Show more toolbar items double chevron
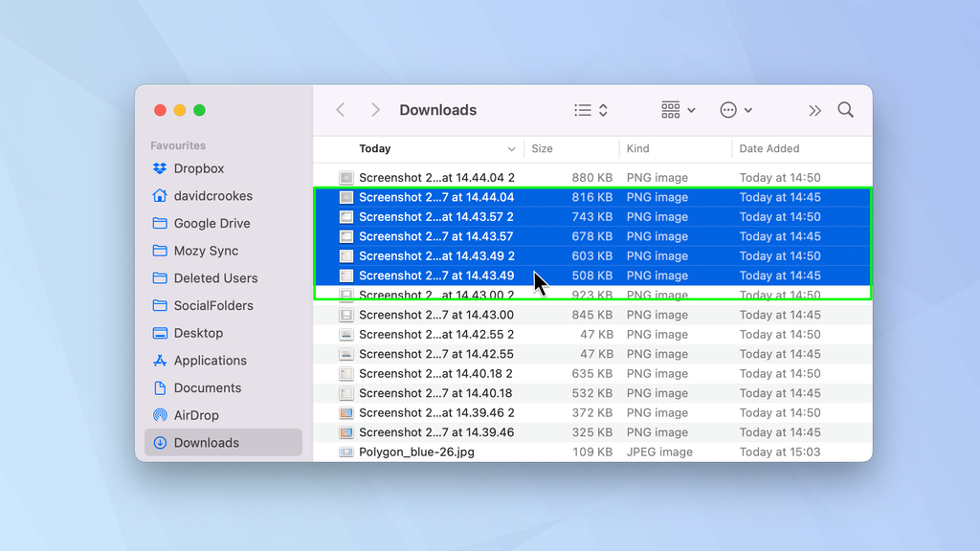980x551 pixels. point(814,111)
